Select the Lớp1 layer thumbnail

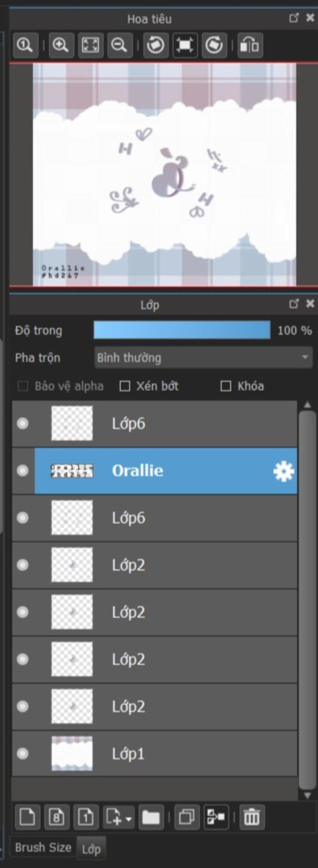pyautogui.click(x=72, y=753)
